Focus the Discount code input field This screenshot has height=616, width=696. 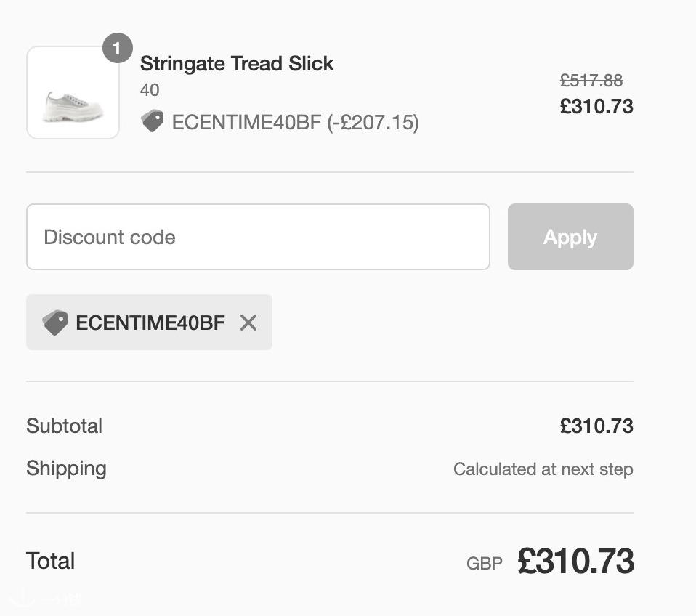tap(258, 237)
